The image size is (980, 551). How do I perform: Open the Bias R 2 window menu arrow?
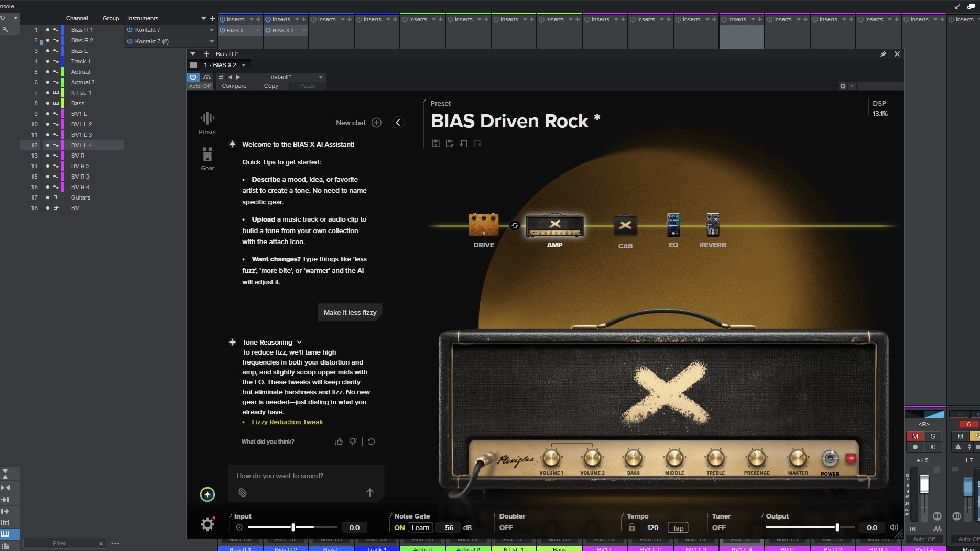(192, 54)
